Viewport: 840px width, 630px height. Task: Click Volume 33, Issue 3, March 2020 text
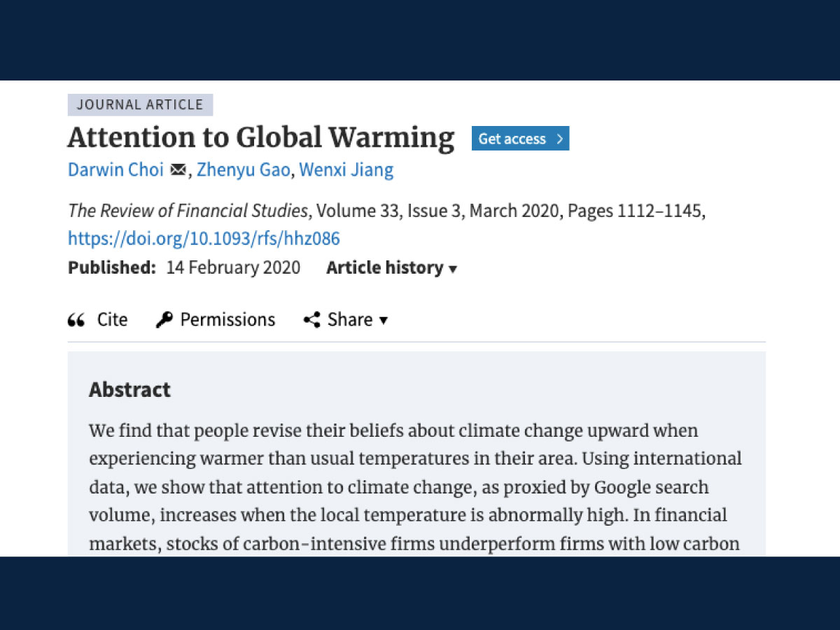[x=437, y=211]
